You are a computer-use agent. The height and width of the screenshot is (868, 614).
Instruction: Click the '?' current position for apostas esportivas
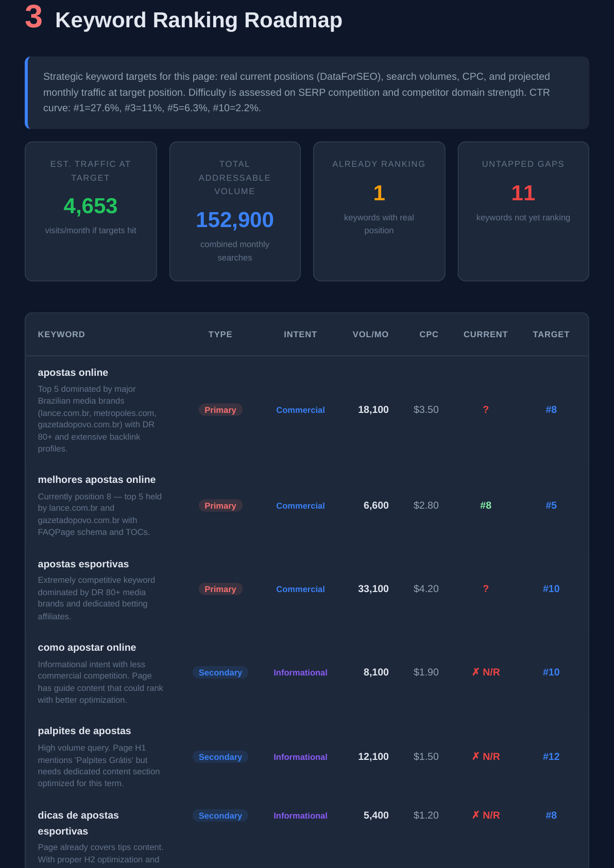point(486,589)
